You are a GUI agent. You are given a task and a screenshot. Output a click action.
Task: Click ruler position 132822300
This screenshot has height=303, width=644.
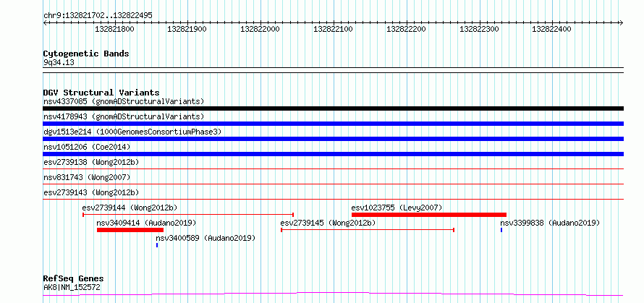coord(479,29)
